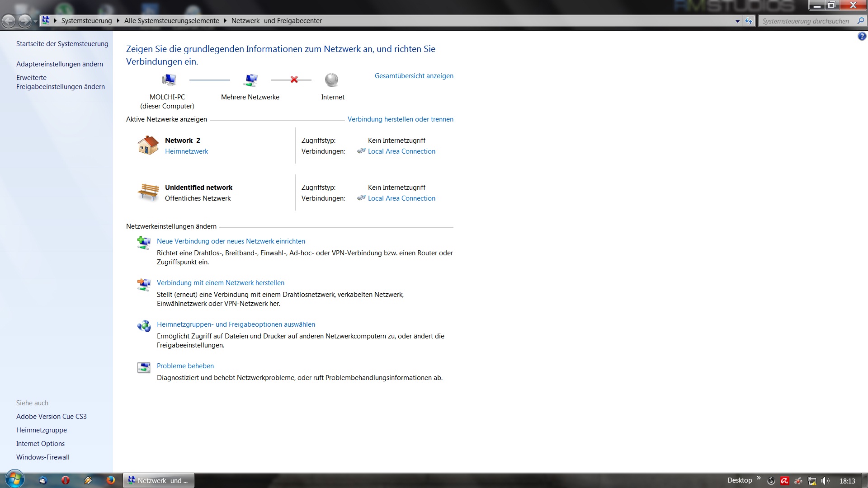Image resolution: width=868 pixels, height=488 pixels.
Task: Click the red X connection error icon
Action: (294, 80)
